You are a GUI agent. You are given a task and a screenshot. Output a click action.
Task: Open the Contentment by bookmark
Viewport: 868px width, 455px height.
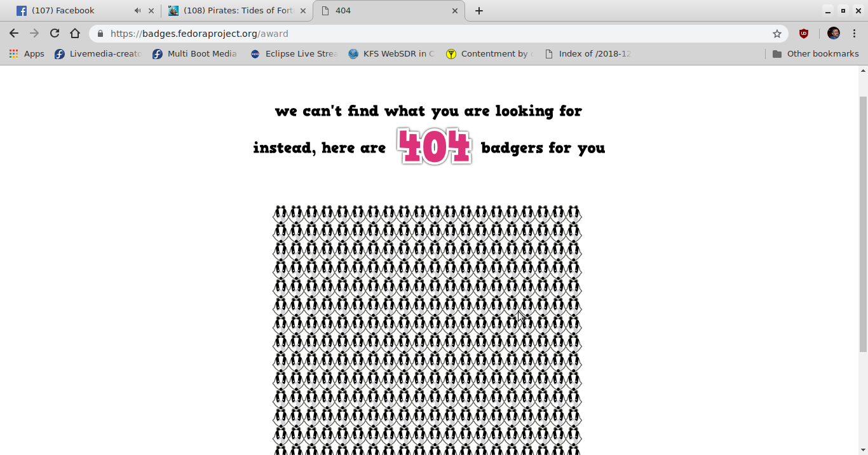pyautogui.click(x=489, y=54)
